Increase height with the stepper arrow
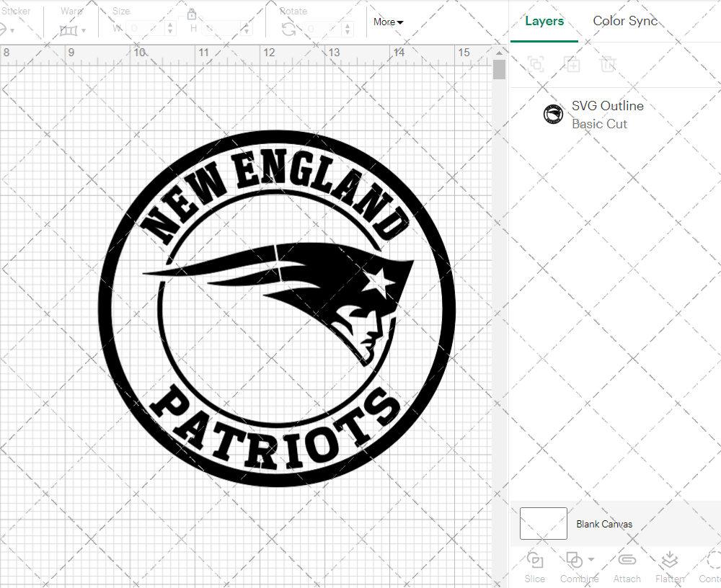Viewport: 721px width, 588px height. pyautogui.click(x=246, y=24)
